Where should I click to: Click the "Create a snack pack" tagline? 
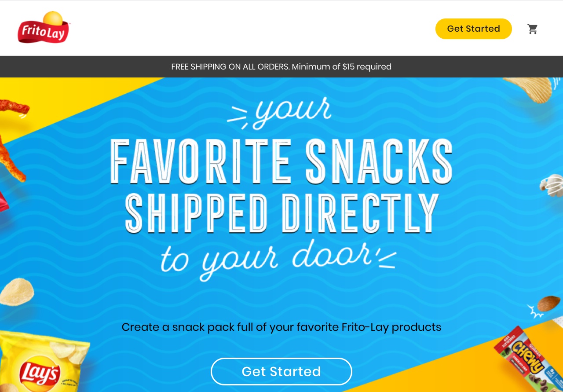[x=281, y=327]
